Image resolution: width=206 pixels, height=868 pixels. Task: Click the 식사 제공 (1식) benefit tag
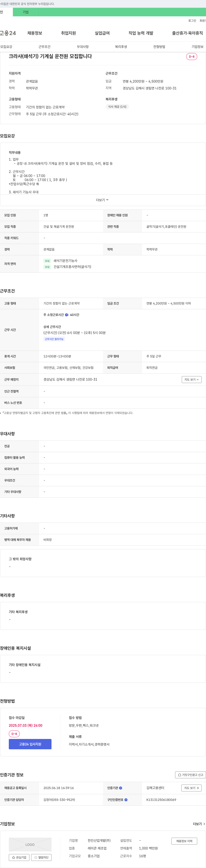117,107
